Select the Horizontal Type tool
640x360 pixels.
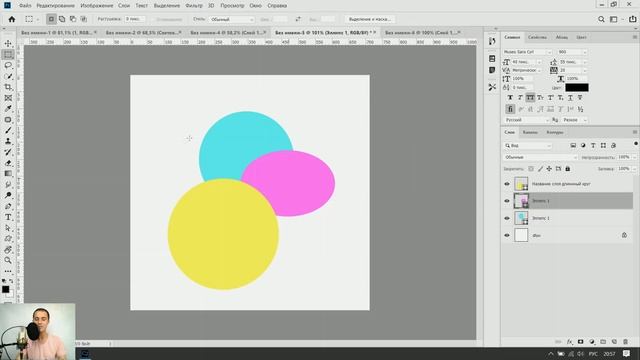8,217
